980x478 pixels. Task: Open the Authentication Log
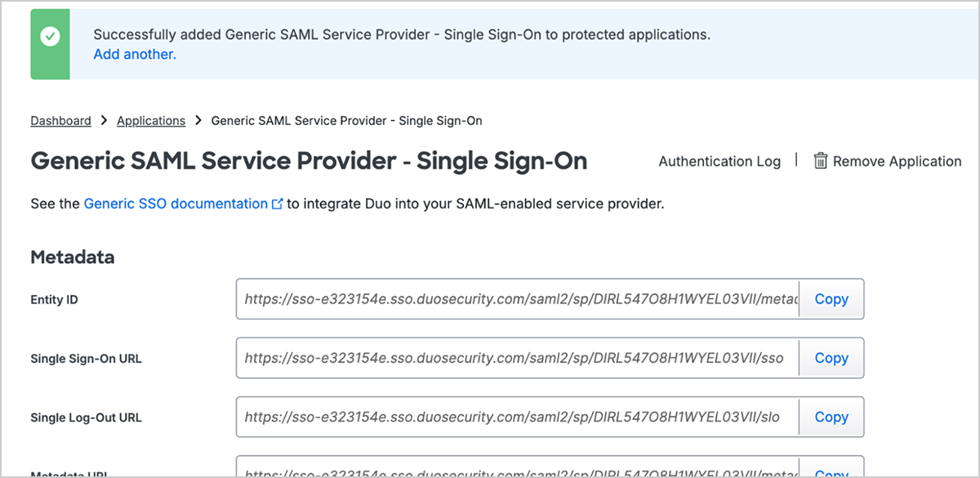point(719,162)
